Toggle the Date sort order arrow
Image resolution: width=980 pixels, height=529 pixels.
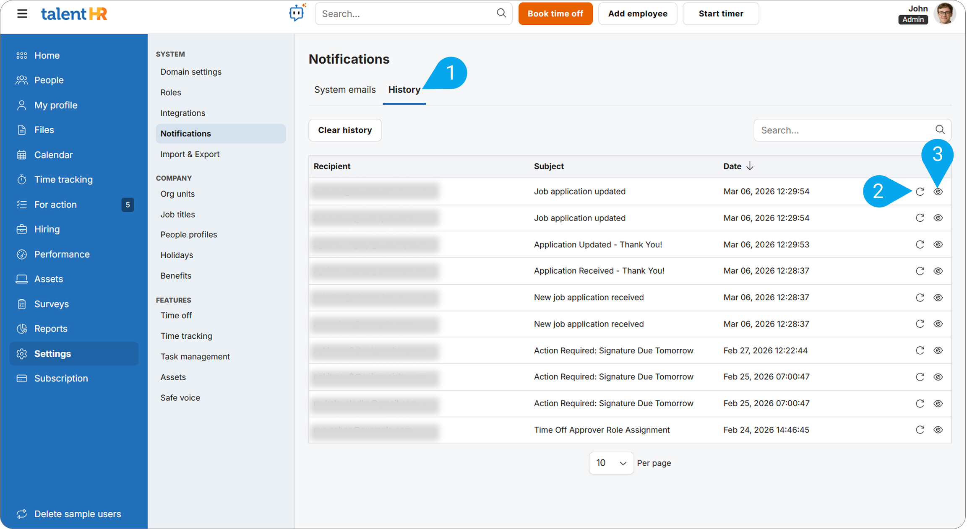(x=750, y=166)
